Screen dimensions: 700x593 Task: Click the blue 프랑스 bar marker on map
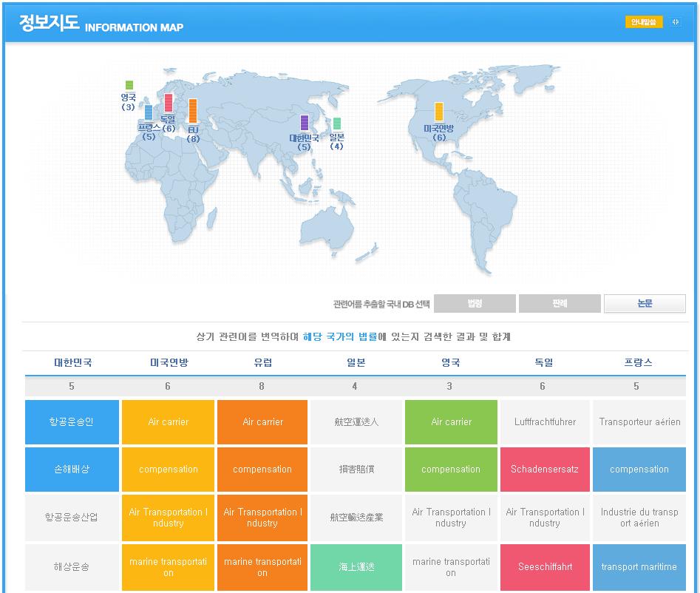coord(149,113)
